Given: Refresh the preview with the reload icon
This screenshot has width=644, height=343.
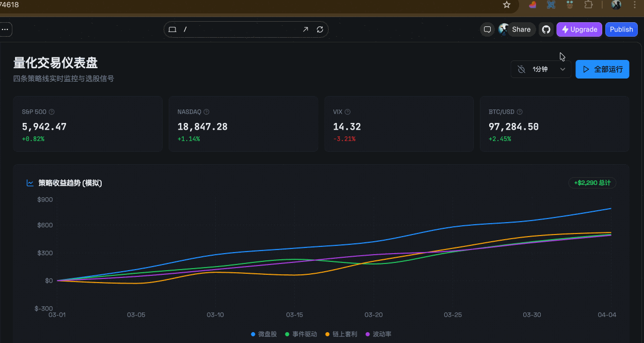Looking at the screenshot, I should (x=320, y=29).
